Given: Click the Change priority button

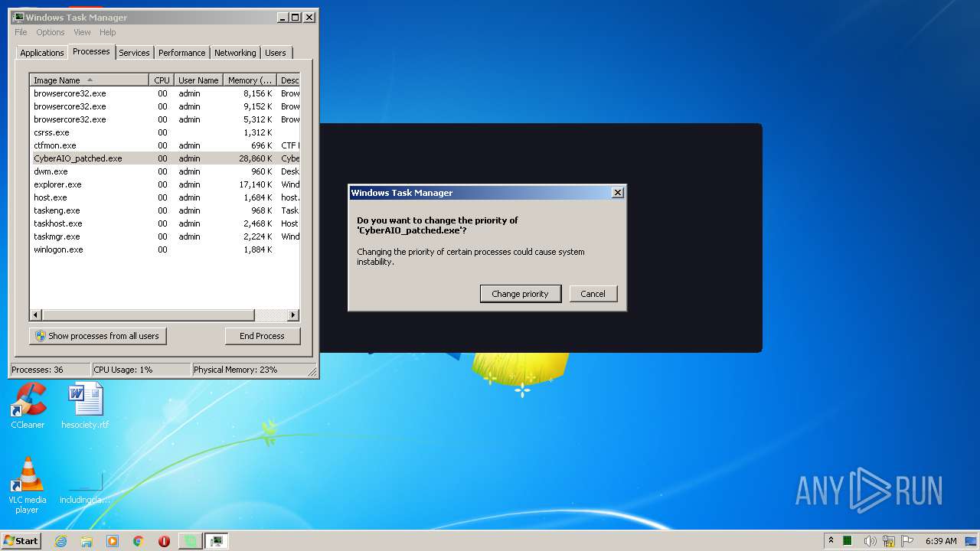Looking at the screenshot, I should 521,294.
